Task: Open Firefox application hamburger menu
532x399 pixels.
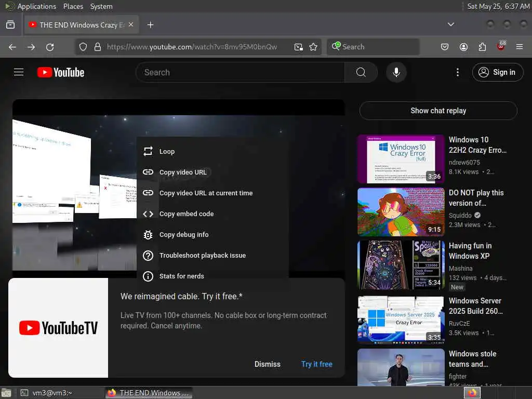Action: click(520, 47)
